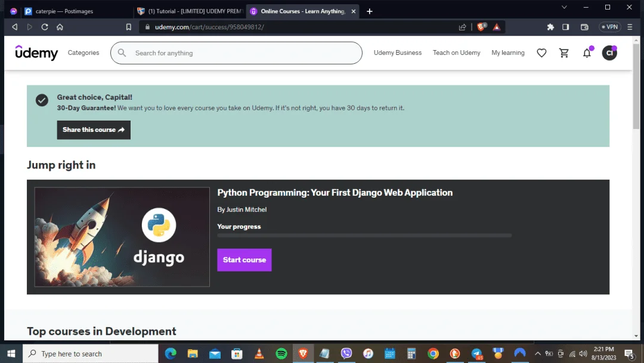The image size is (644, 363).
Task: Open the Calculator from the taskbar
Action: [411, 353]
